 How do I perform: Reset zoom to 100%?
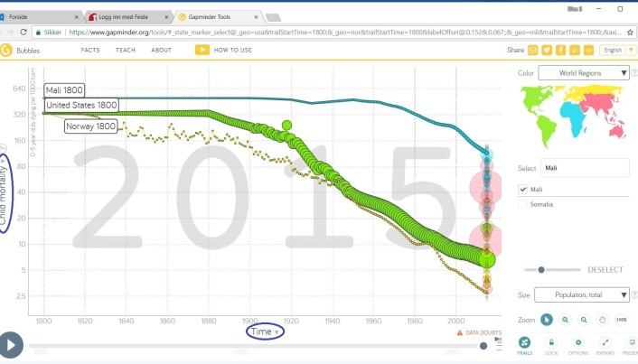tap(622, 320)
